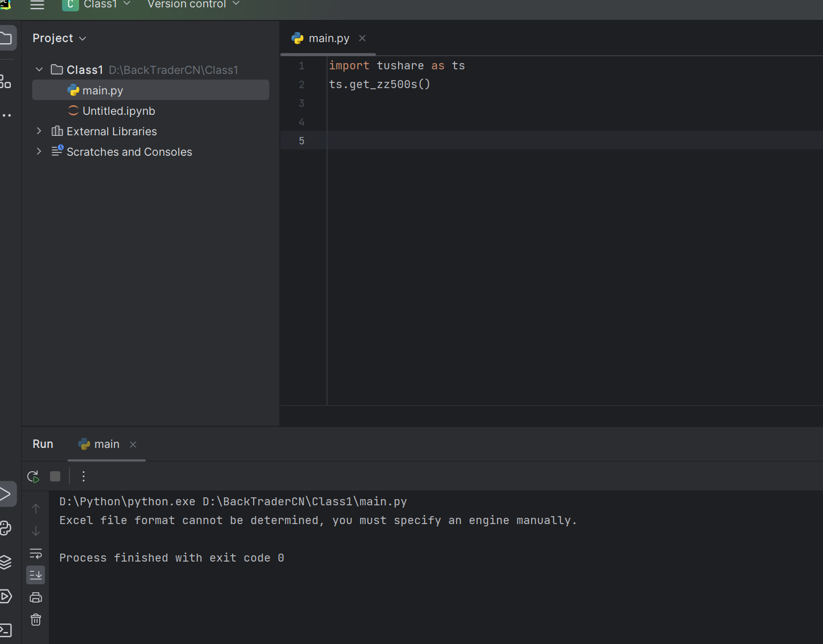Open the Structure tool window icon
Viewport: 823px width, 644px height.
[x=6, y=82]
